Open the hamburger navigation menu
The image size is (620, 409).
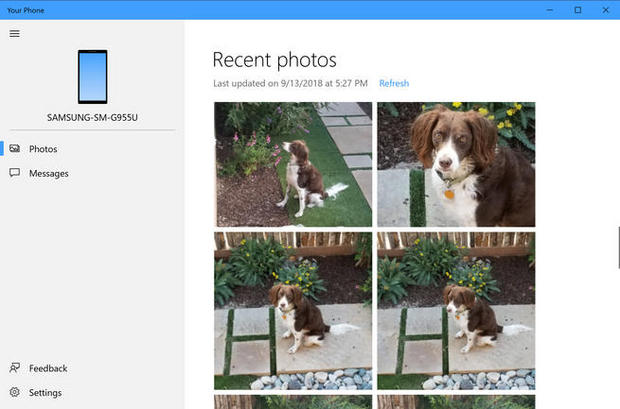pyautogui.click(x=15, y=34)
